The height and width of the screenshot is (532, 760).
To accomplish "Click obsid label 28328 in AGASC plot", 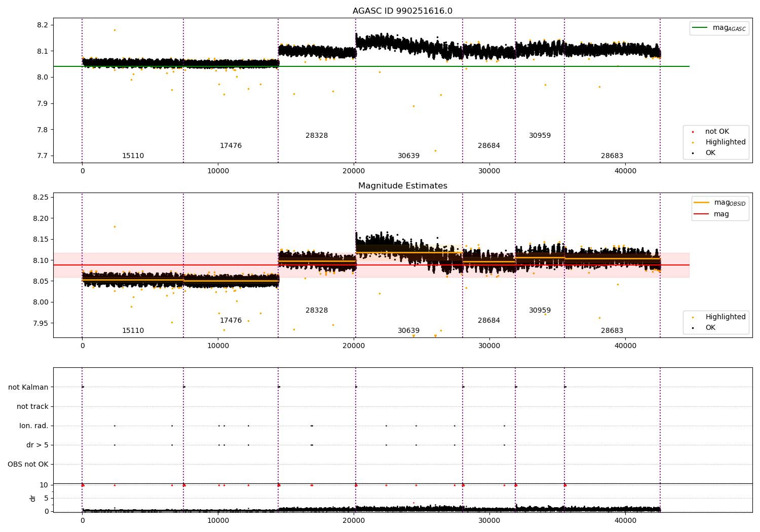I will (317, 136).
